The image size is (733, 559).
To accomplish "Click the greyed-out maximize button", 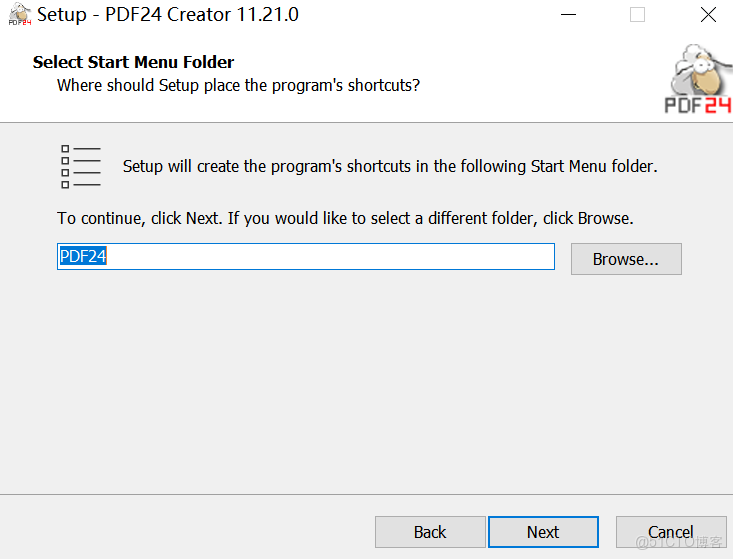I will pos(637,15).
